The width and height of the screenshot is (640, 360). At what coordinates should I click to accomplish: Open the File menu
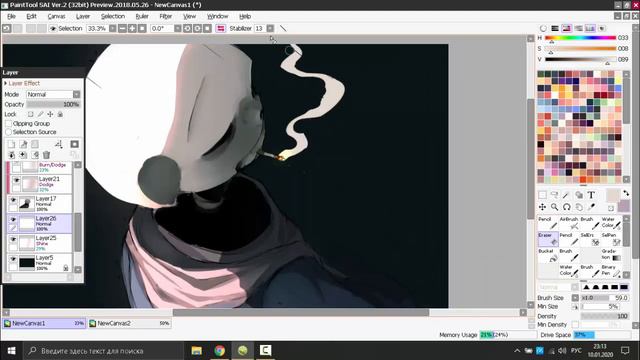(x=11, y=16)
